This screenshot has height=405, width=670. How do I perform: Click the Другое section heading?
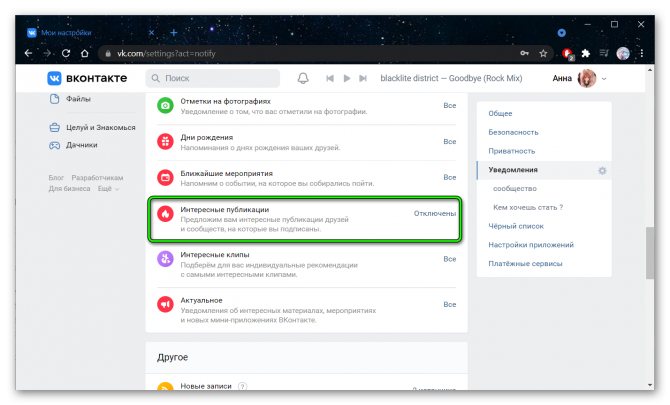pyautogui.click(x=172, y=357)
